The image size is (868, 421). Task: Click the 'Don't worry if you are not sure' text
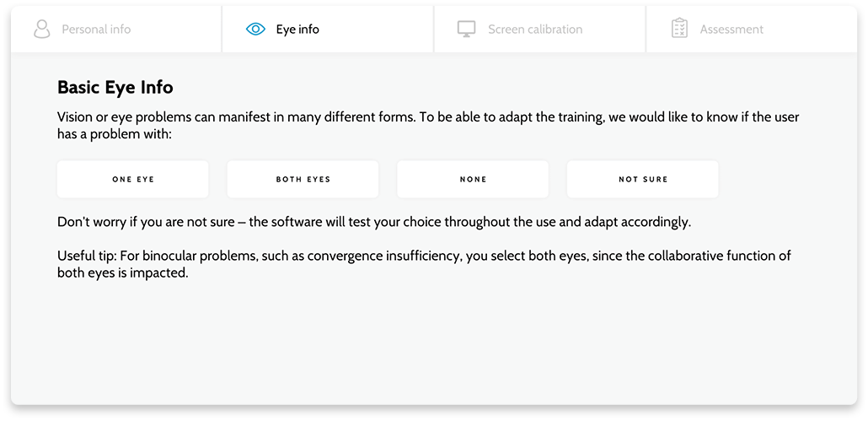tap(375, 223)
